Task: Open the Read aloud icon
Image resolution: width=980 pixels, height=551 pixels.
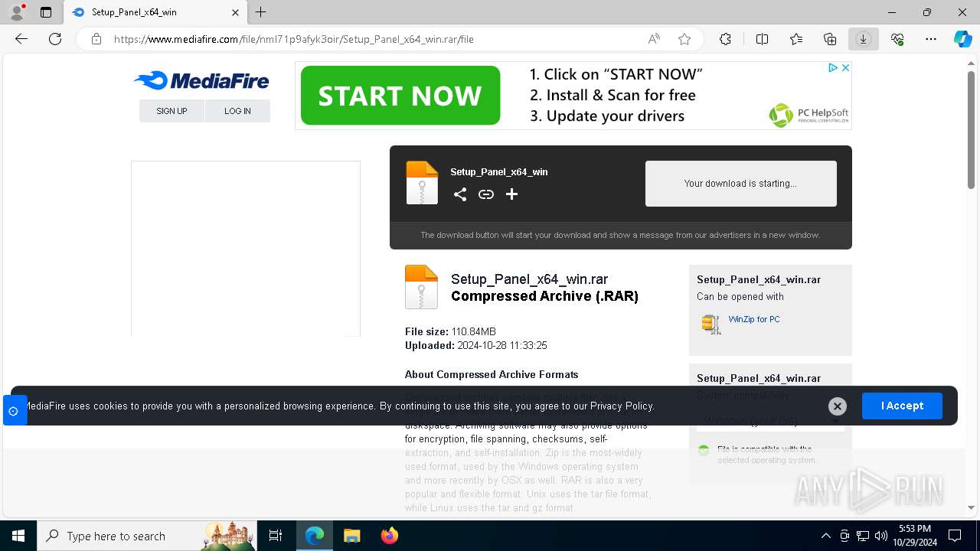Action: point(654,39)
